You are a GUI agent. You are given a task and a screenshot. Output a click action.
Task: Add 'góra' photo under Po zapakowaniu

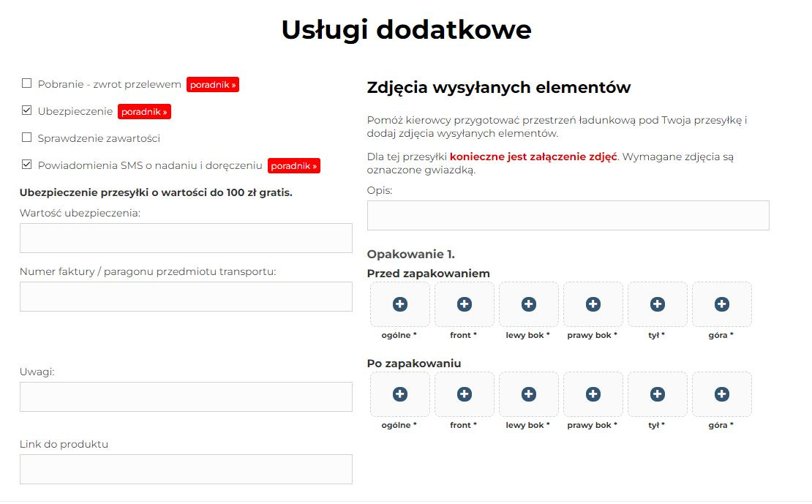[x=722, y=394]
